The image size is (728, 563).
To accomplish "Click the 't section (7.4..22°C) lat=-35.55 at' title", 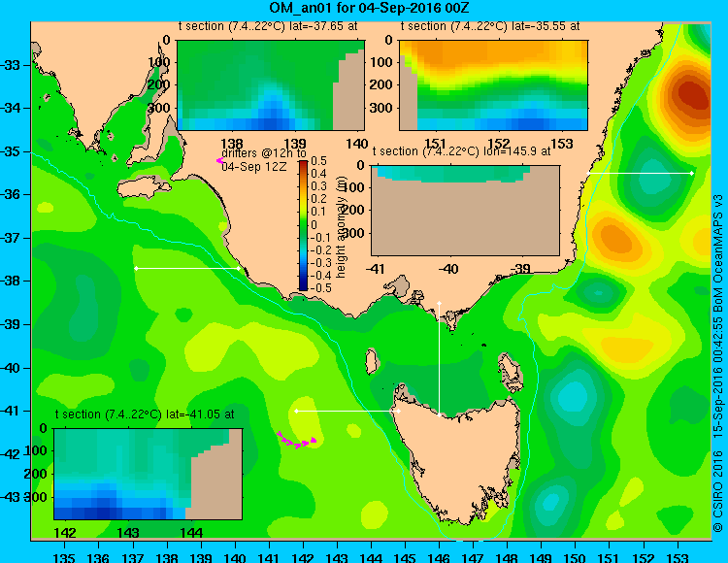I will tap(490, 26).
